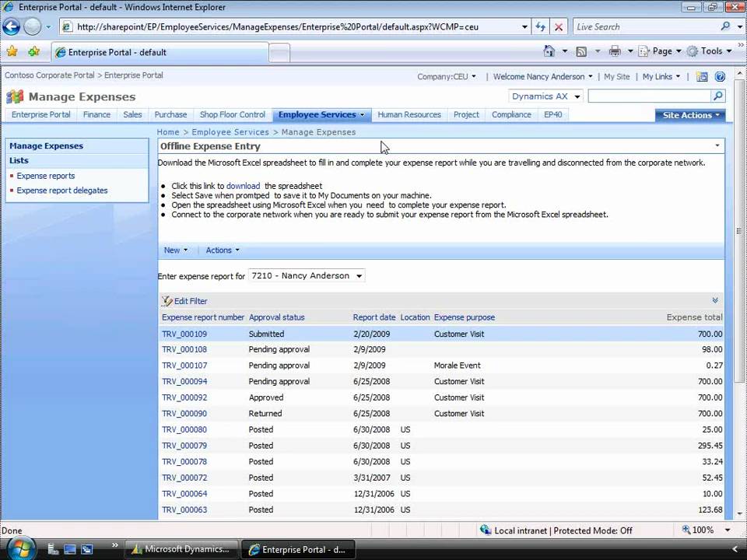
Task: Open the Tools menu in IE toolbar
Action: point(710,51)
